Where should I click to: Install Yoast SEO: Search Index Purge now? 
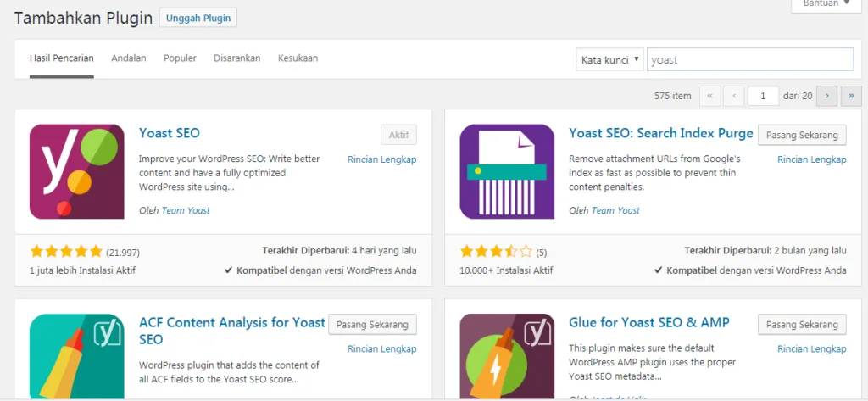pos(802,135)
